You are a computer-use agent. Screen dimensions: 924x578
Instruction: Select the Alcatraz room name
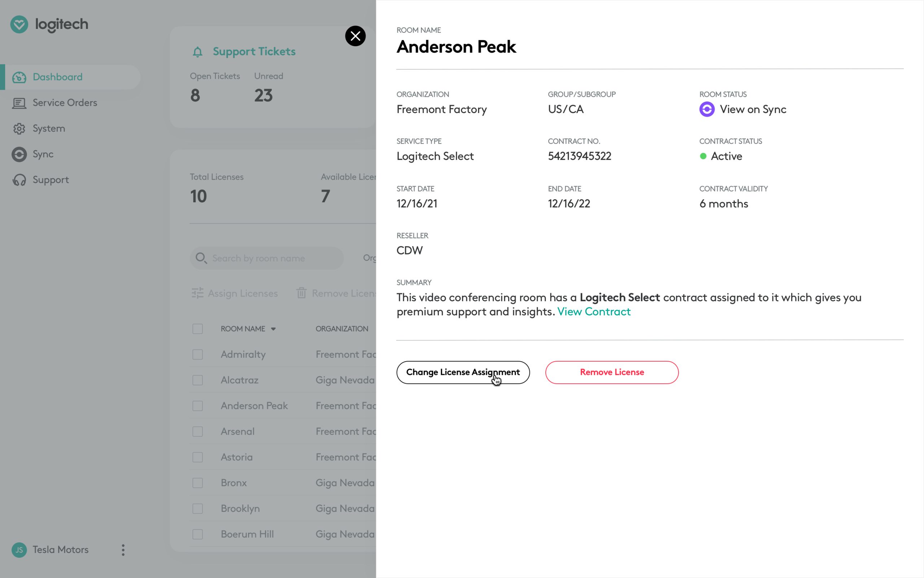point(239,380)
